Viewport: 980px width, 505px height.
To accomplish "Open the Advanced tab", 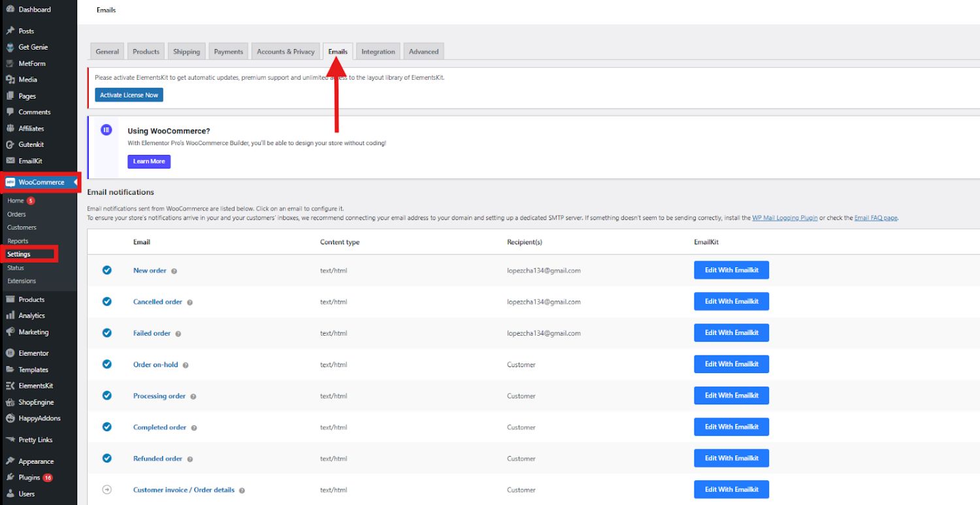I will pos(424,52).
